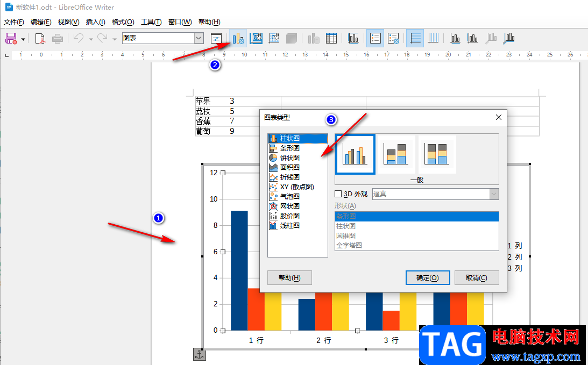
Task: Open the 窗口(W) menu
Action: click(x=180, y=22)
